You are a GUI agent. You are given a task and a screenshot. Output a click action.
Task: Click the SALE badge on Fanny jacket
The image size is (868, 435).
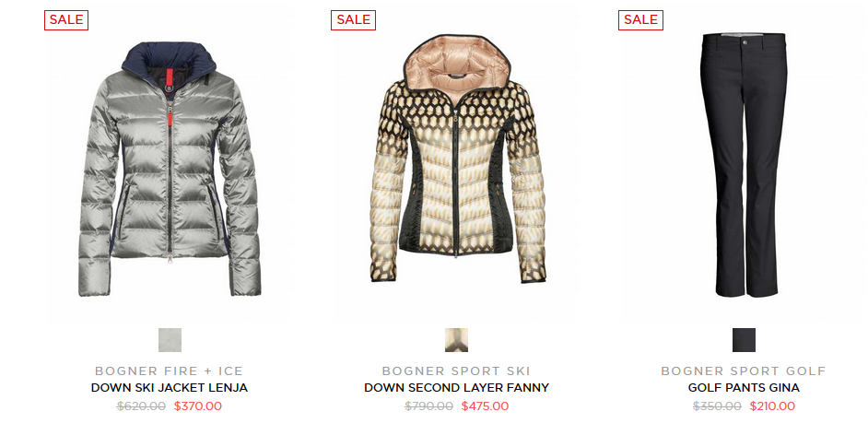pos(353,20)
